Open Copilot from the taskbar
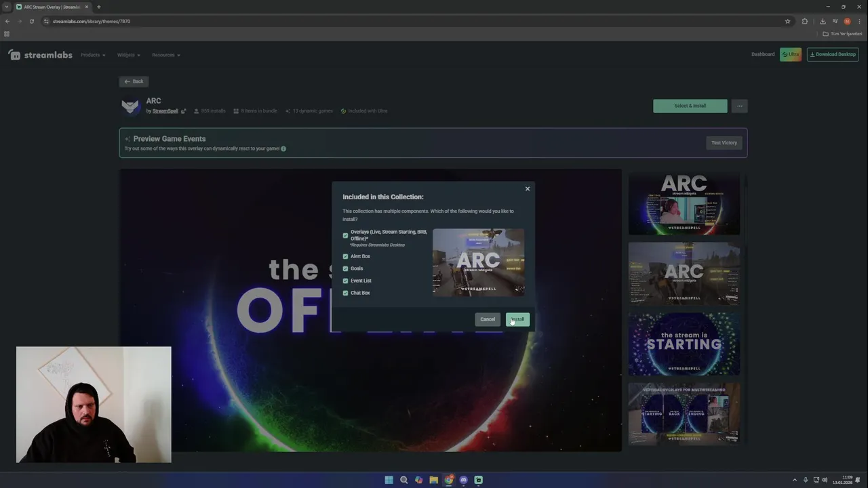Viewport: 868px width, 488px height. coord(418,480)
